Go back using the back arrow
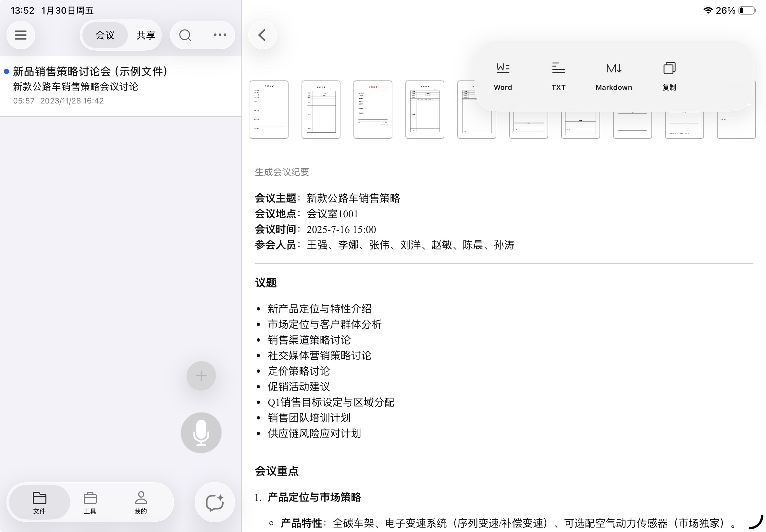The width and height of the screenshot is (766, 532). 262,35
